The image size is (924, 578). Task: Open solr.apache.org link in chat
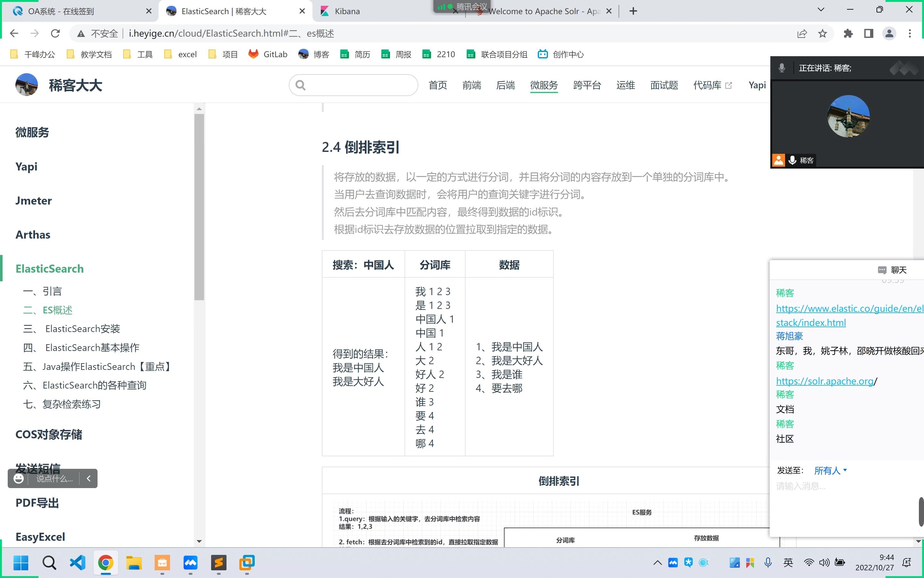tap(825, 381)
